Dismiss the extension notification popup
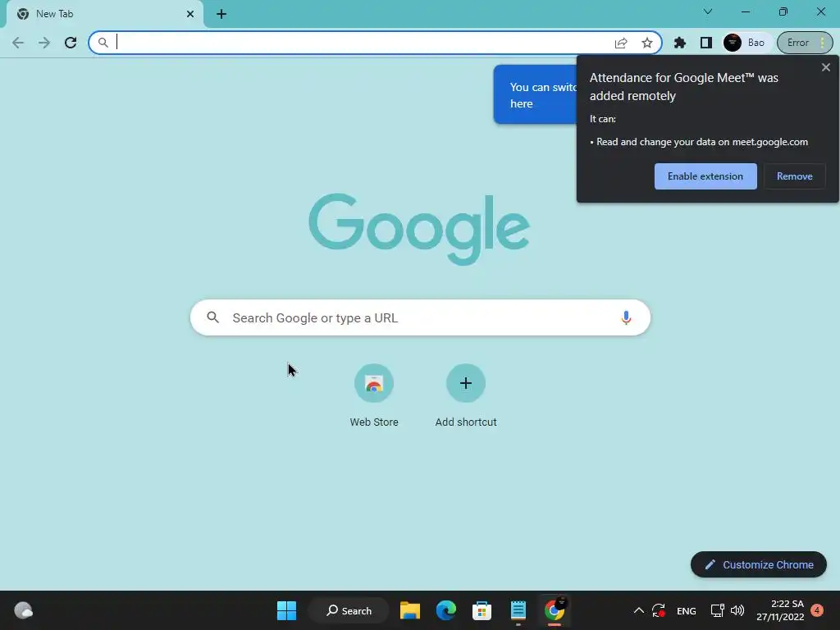The width and height of the screenshot is (840, 630). [825, 67]
